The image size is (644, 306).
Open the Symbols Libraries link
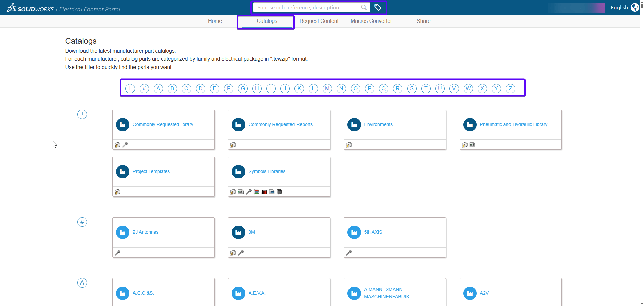[267, 171]
